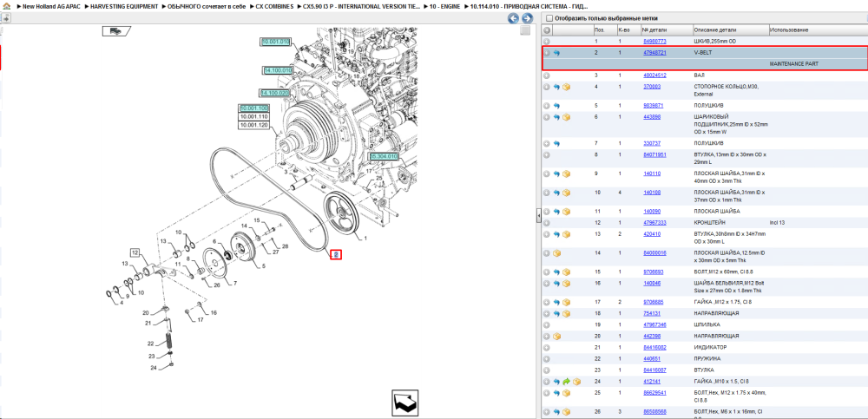Viewport: 868px width, 419px height.
Task: Click blue arrow for ШАЙБА БЕЛЬВИЛЯ row
Action: 557,284
